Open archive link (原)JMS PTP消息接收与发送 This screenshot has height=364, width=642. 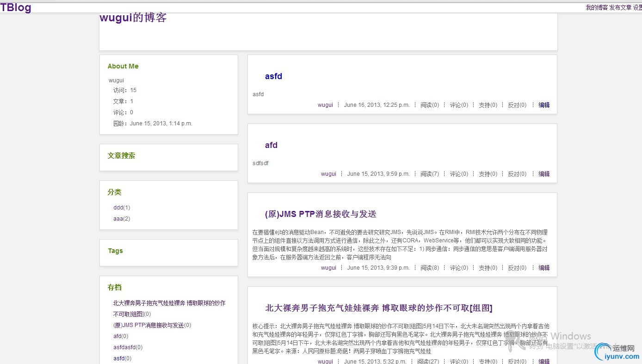pos(148,325)
